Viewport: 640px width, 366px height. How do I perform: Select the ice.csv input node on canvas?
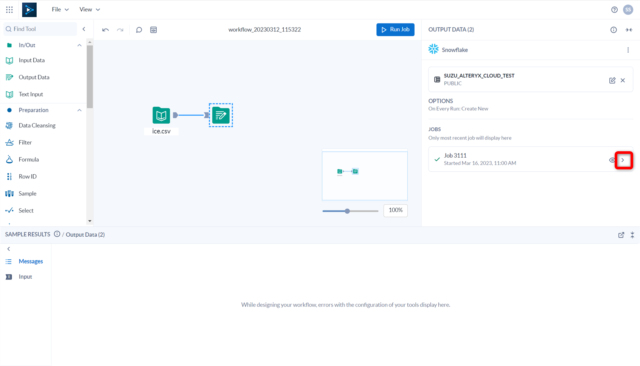[x=161, y=115]
